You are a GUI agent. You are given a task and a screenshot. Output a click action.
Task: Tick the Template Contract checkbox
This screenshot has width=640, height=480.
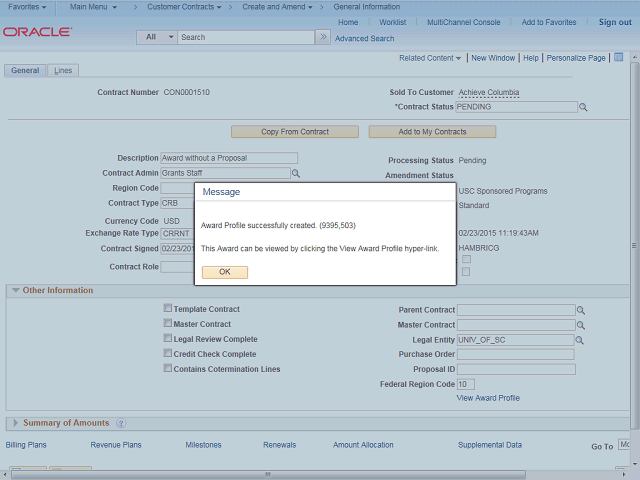point(167,308)
